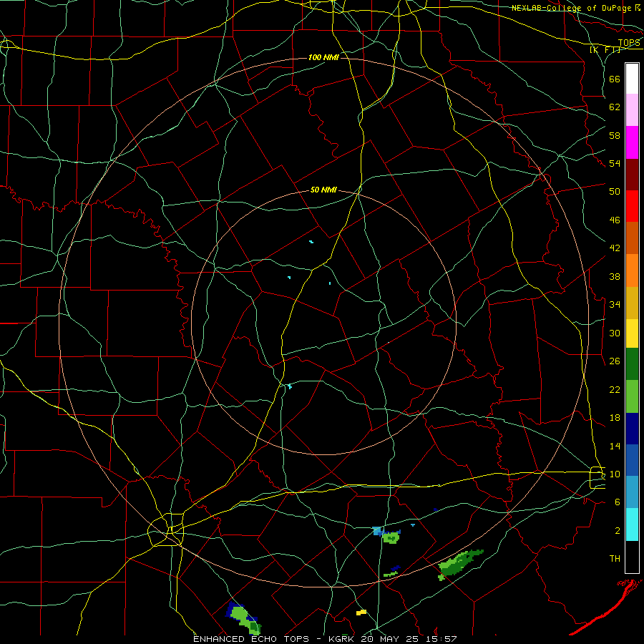Image resolution: width=644 pixels, height=644 pixels.
Task: Click the medium blue legend swatch near 10
Action: tap(632, 460)
